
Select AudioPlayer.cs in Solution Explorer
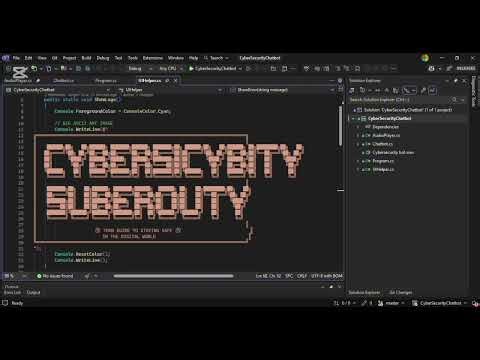pyautogui.click(x=386, y=135)
